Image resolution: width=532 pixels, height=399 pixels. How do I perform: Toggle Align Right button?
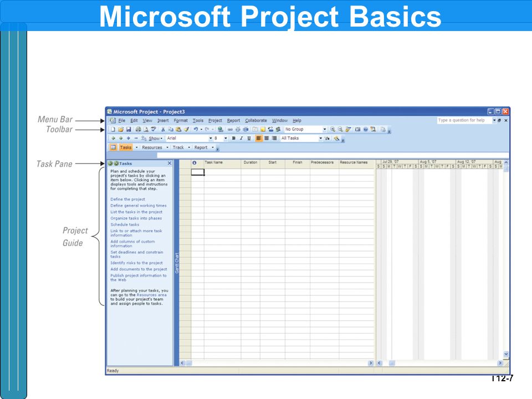[x=274, y=139]
